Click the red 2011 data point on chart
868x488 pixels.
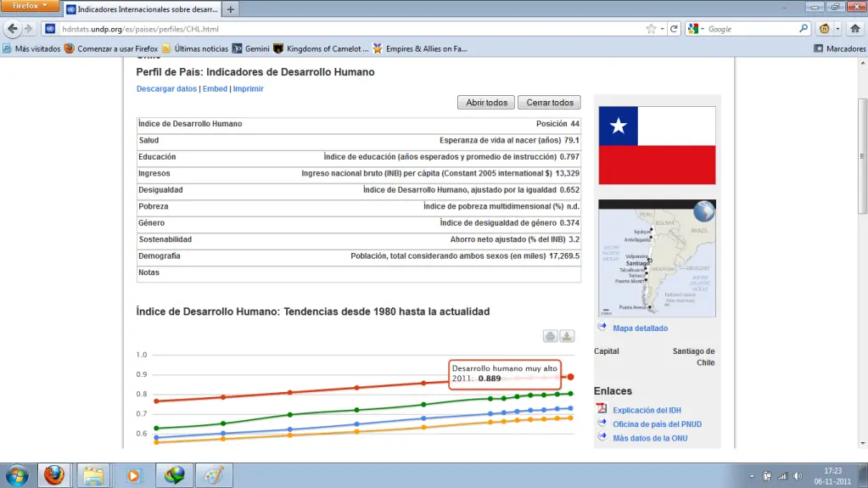point(570,377)
